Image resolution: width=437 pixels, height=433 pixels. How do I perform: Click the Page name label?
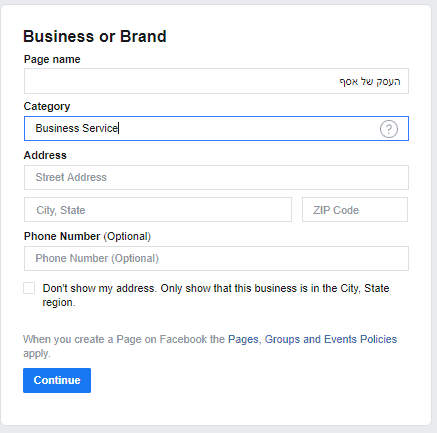click(52, 59)
